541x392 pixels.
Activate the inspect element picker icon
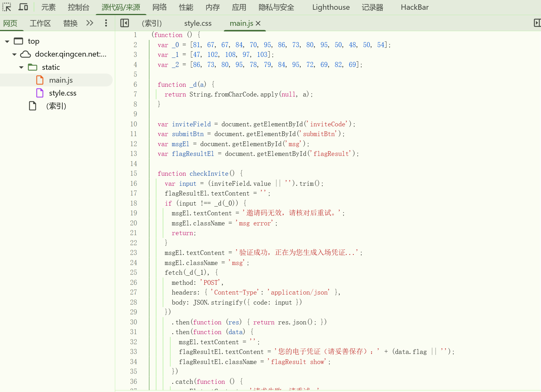[x=7, y=7]
